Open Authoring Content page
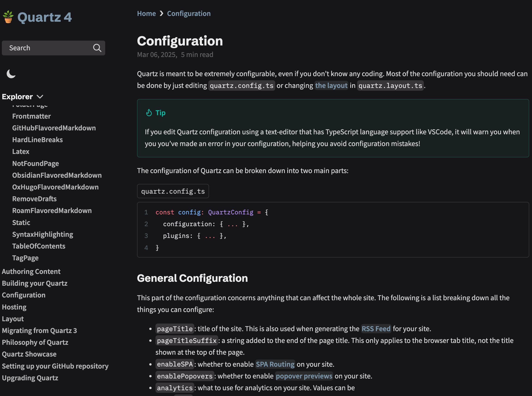Screen dimensions: 532x396 (x=31, y=271)
